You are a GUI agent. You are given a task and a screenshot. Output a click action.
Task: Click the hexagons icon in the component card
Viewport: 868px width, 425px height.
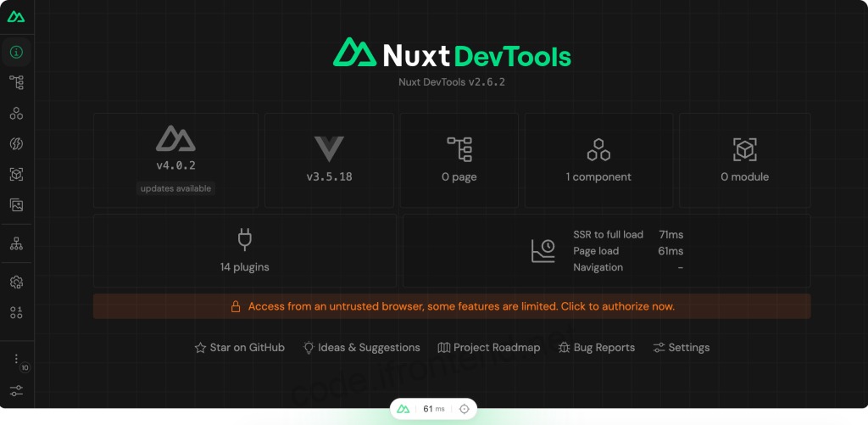598,149
